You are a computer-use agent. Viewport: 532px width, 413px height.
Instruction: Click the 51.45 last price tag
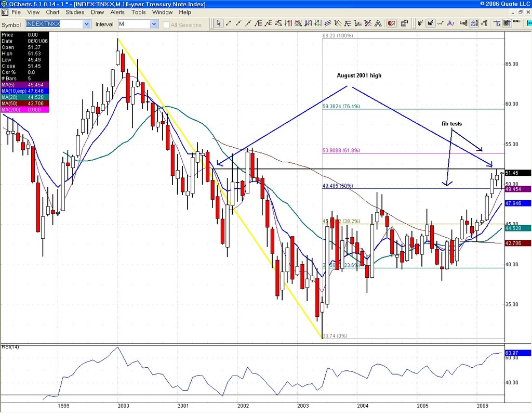518,173
